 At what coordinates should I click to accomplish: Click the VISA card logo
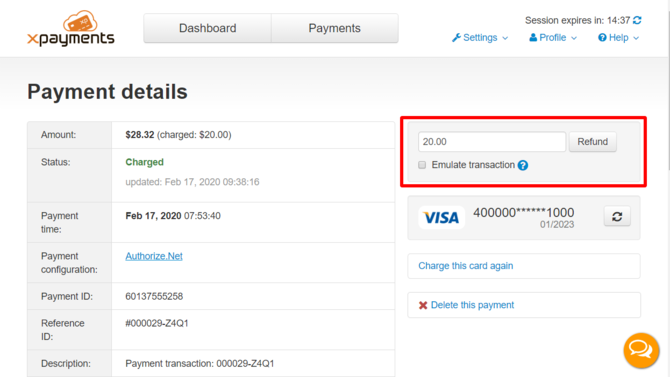point(441,218)
